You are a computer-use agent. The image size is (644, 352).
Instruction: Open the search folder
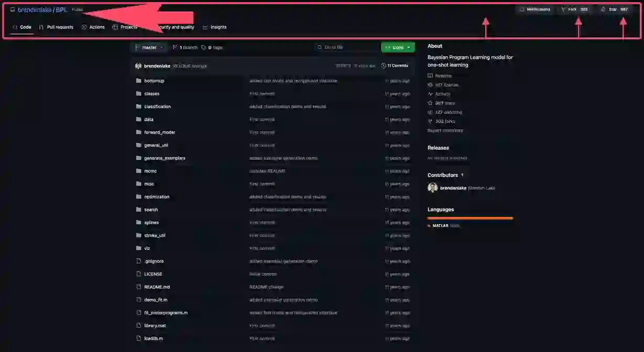pos(151,210)
